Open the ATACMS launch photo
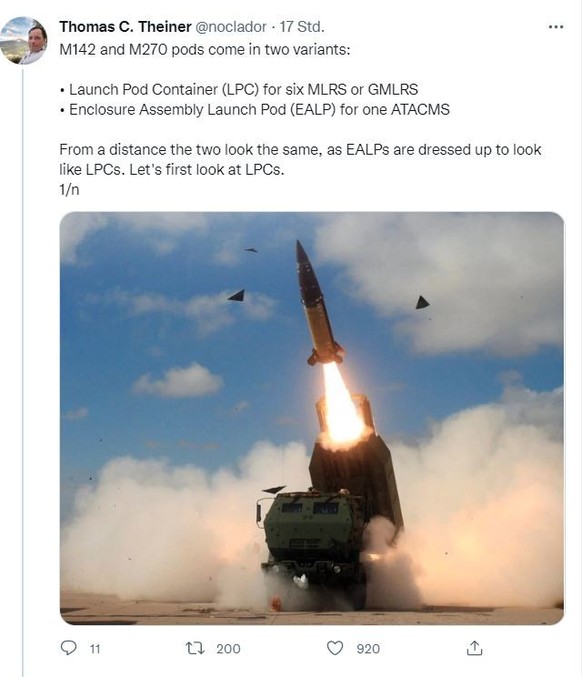The height and width of the screenshot is (677, 582). [x=312, y=418]
